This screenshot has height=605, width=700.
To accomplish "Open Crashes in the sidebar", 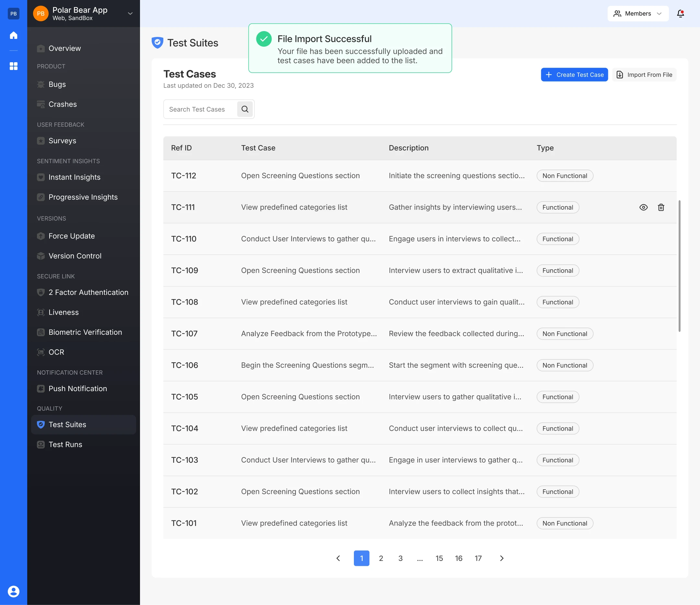I will coord(83,104).
